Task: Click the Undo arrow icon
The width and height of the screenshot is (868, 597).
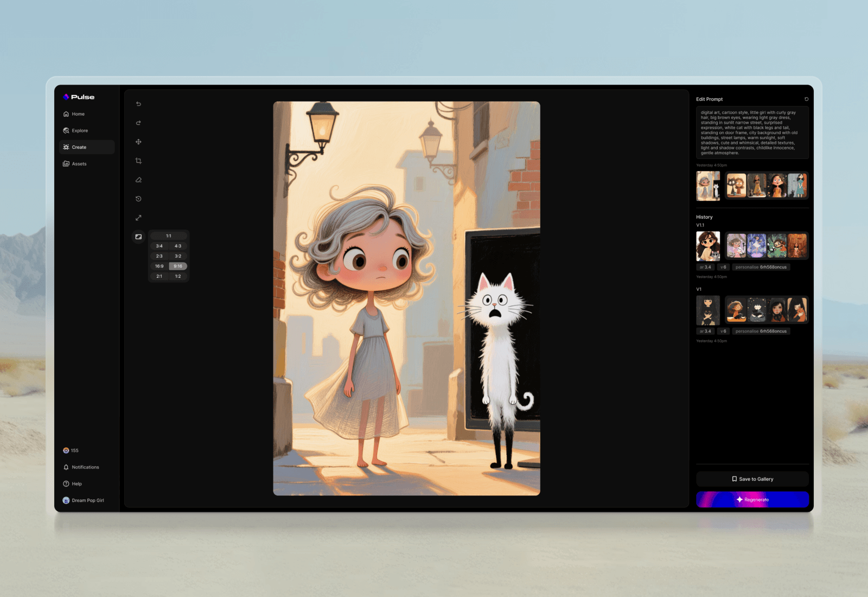Action: point(138,104)
